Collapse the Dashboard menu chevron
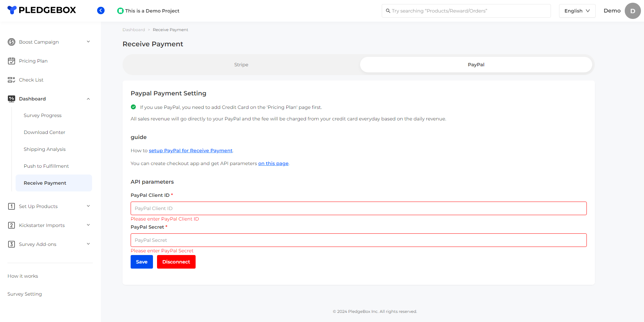This screenshot has width=644, height=322. (88, 99)
